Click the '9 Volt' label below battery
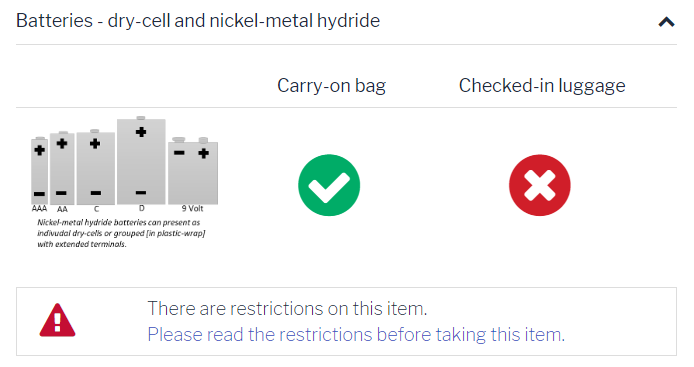694x367 pixels. pos(193,209)
